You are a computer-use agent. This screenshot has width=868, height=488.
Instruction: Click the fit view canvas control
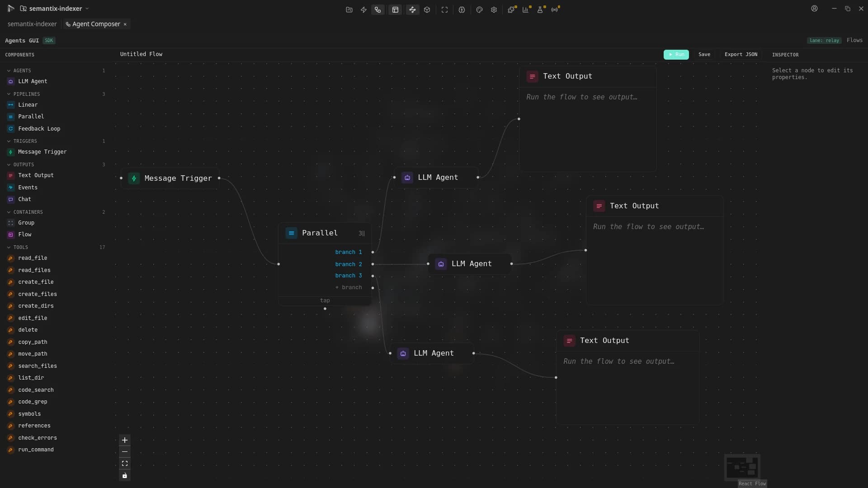(125, 464)
